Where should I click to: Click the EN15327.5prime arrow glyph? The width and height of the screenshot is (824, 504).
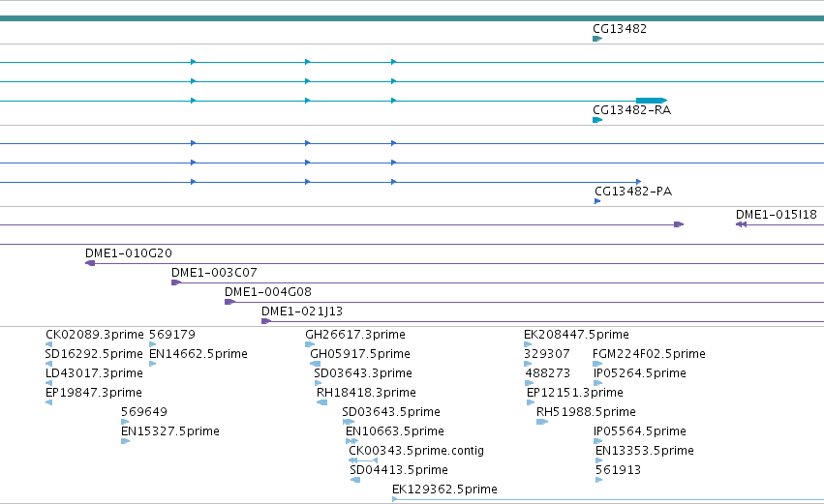(125, 441)
